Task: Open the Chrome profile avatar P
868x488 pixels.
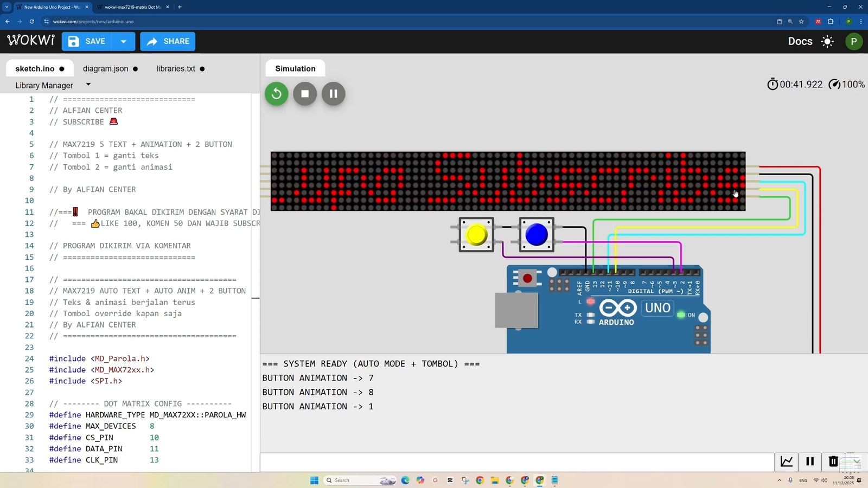Action: pyautogui.click(x=848, y=22)
